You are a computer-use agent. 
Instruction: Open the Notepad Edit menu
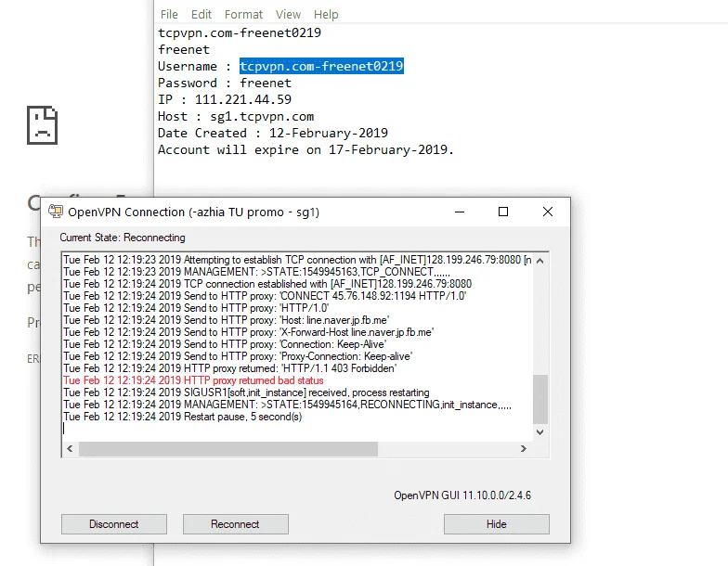201,15
